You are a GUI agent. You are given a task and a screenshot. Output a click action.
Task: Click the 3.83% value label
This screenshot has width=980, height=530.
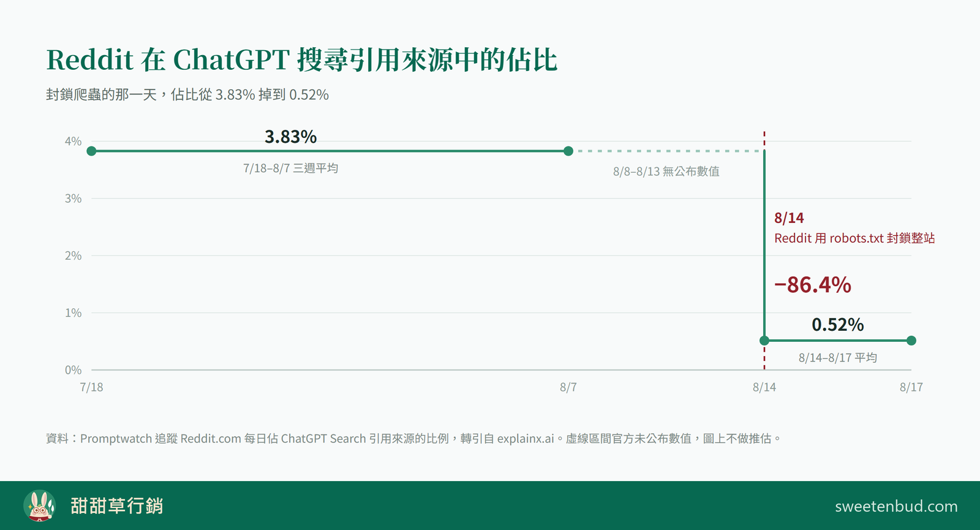(290, 137)
